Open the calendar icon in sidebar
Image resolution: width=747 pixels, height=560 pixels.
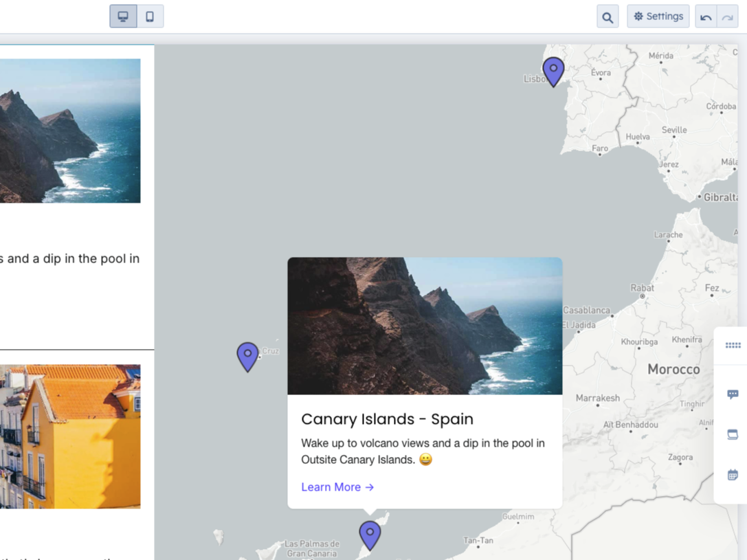pyautogui.click(x=733, y=475)
